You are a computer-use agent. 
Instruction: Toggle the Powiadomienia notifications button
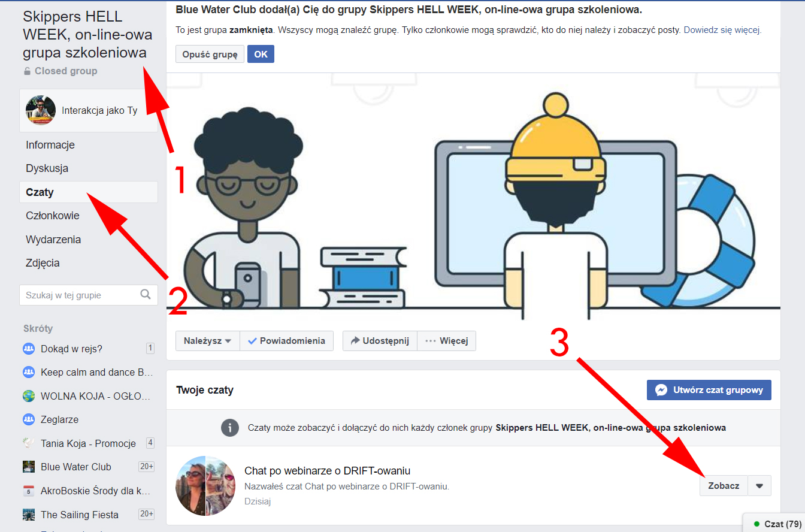click(x=287, y=341)
